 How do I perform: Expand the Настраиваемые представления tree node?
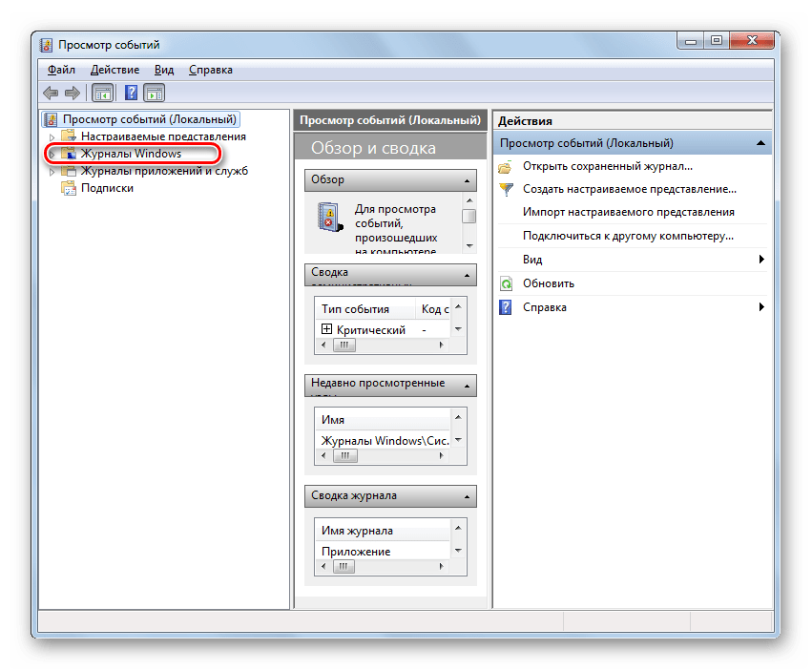click(x=52, y=136)
